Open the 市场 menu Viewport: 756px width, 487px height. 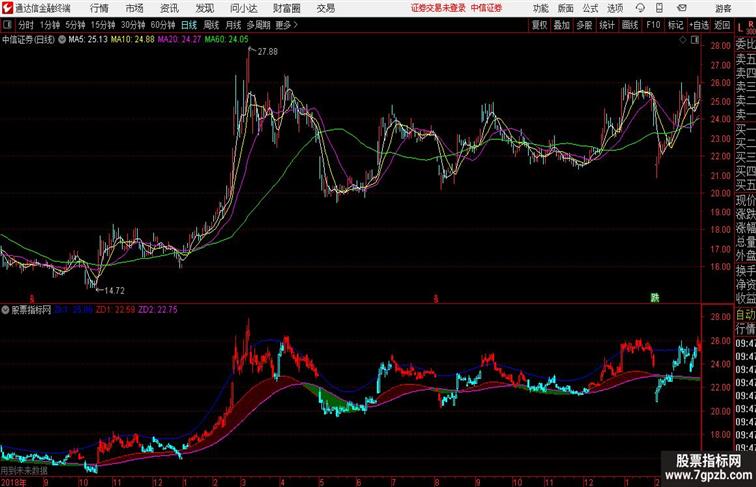coord(135,8)
